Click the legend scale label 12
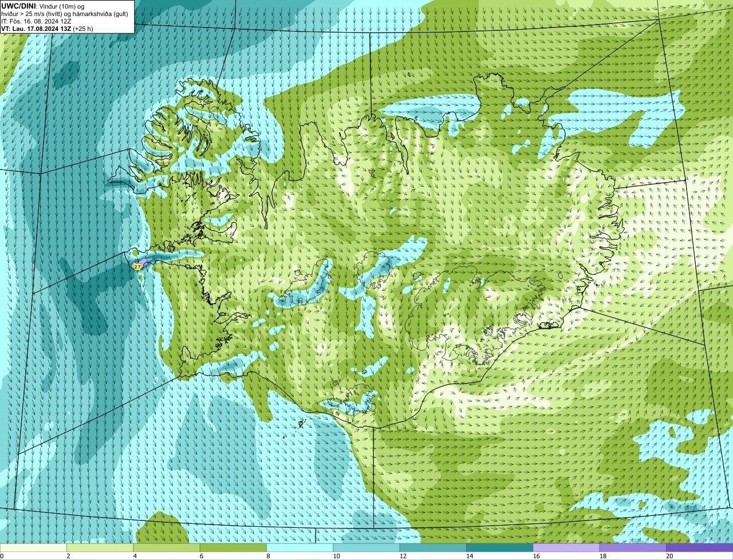The width and height of the screenshot is (733, 560). [x=403, y=556]
